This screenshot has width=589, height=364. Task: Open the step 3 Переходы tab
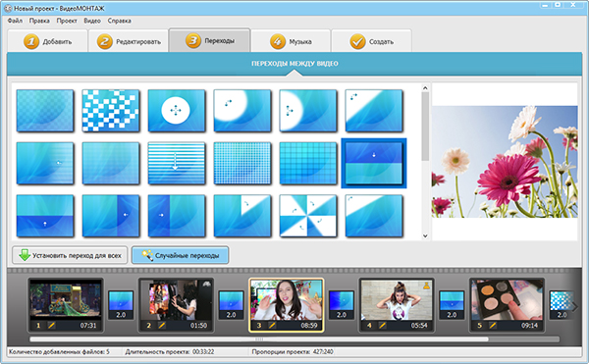coord(210,40)
